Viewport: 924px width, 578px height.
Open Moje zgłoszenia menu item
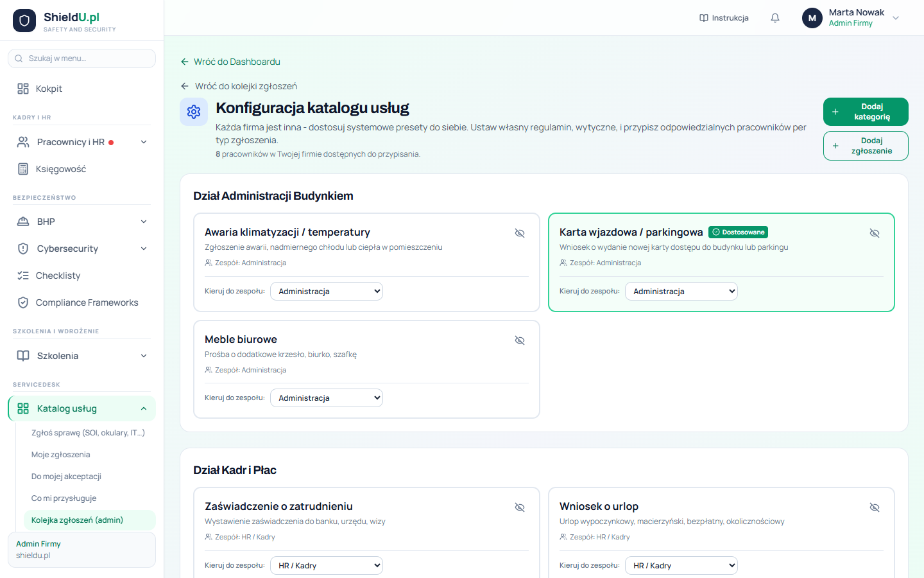pos(89,455)
